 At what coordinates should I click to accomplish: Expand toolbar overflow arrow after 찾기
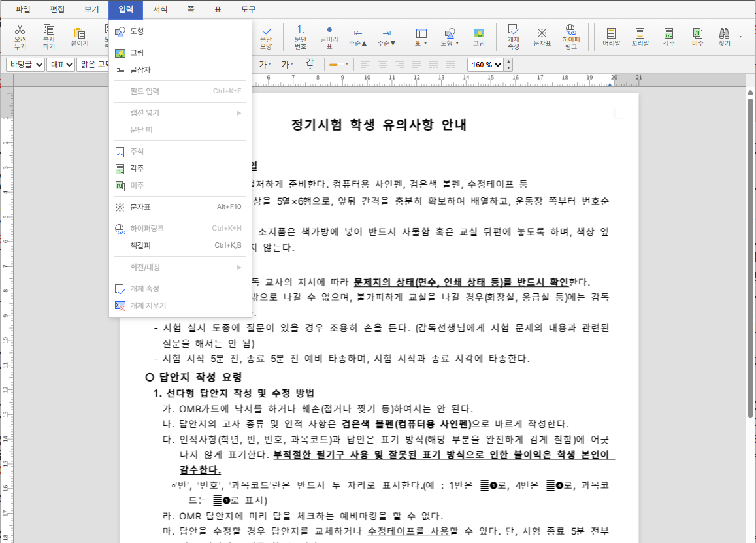[x=740, y=37]
